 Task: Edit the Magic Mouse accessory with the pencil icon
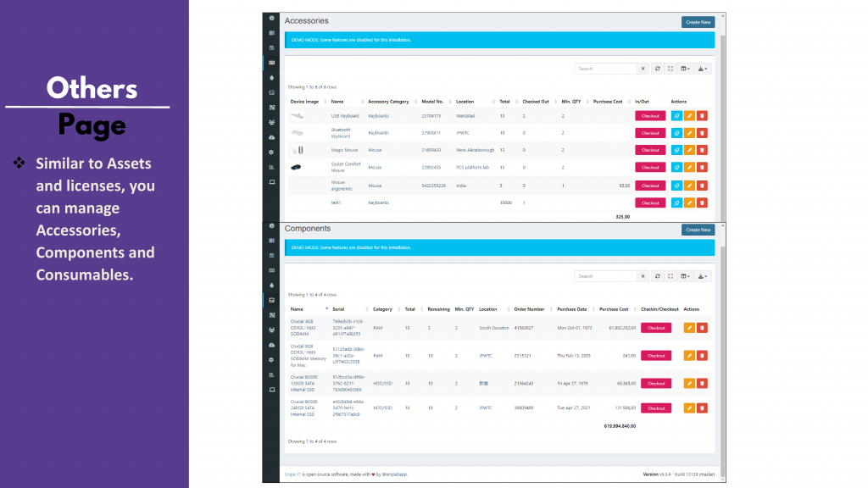(689, 150)
